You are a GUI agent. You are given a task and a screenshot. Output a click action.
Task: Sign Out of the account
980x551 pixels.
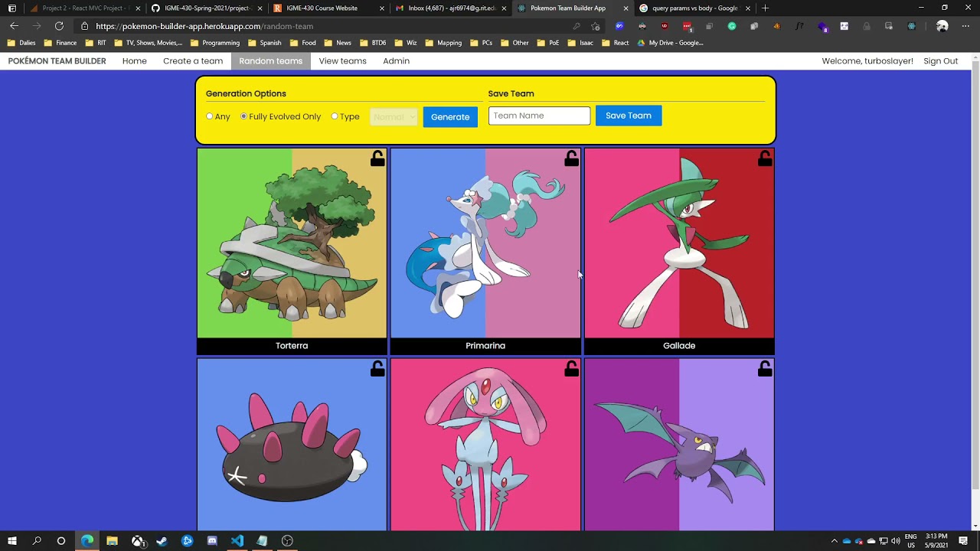(940, 61)
